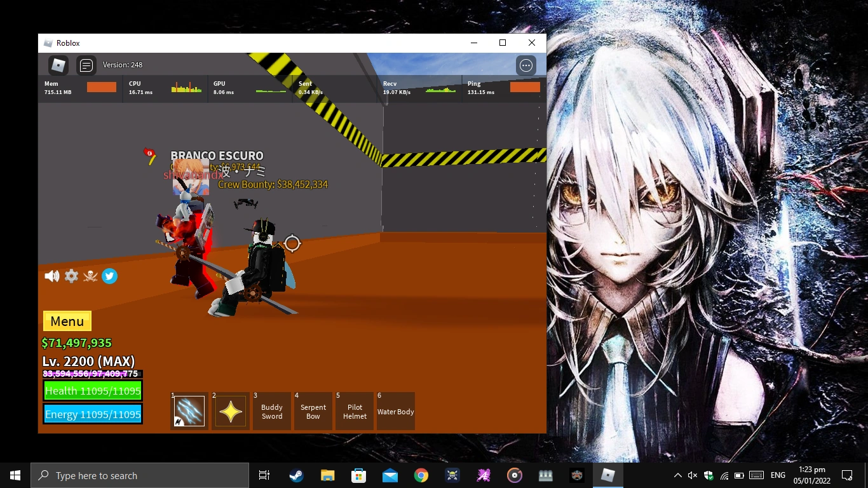Expand hidden icons in the system tray
This screenshot has height=488, width=868.
tap(677, 475)
